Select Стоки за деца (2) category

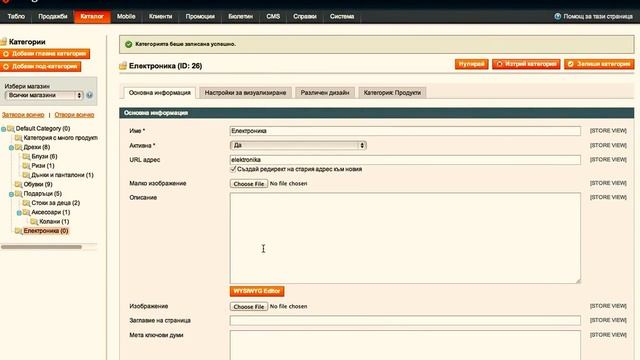click(56, 203)
